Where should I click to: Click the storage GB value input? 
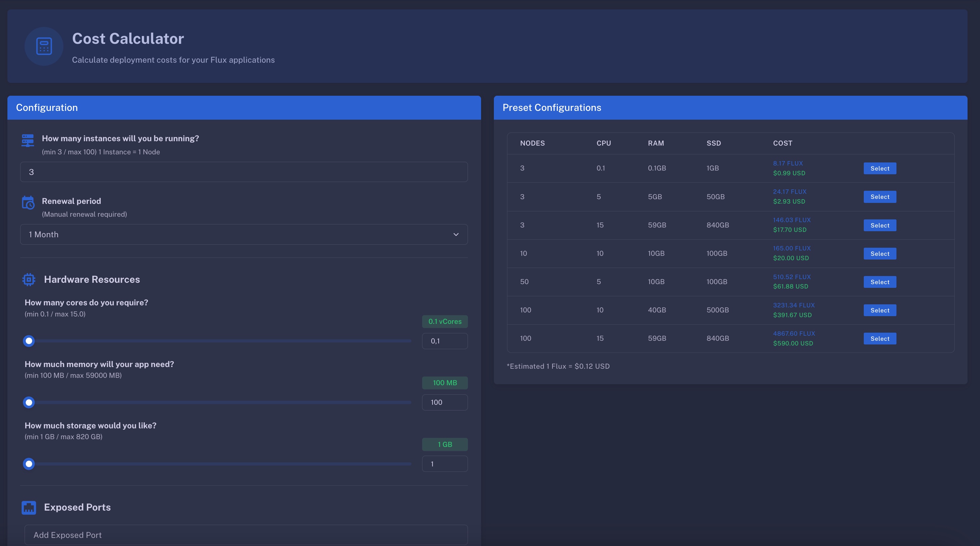point(444,464)
